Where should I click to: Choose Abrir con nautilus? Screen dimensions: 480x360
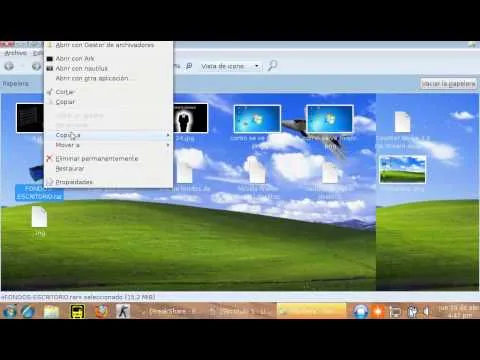tap(109, 68)
